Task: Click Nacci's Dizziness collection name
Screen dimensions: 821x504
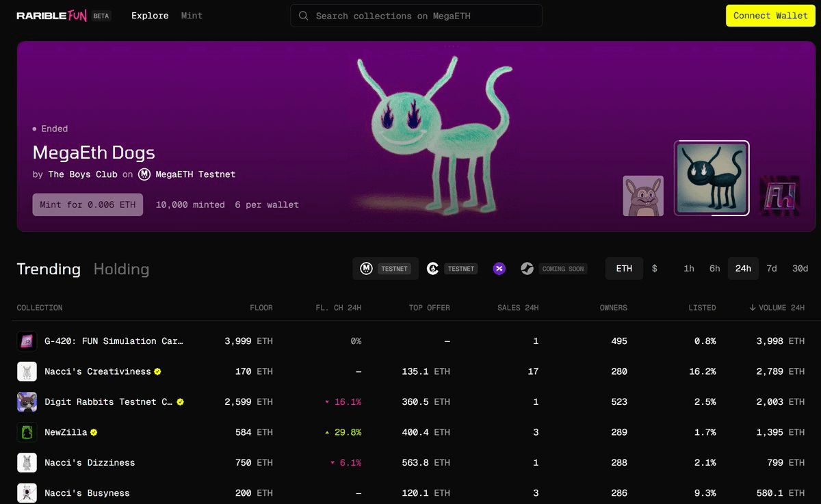Action: [90, 463]
